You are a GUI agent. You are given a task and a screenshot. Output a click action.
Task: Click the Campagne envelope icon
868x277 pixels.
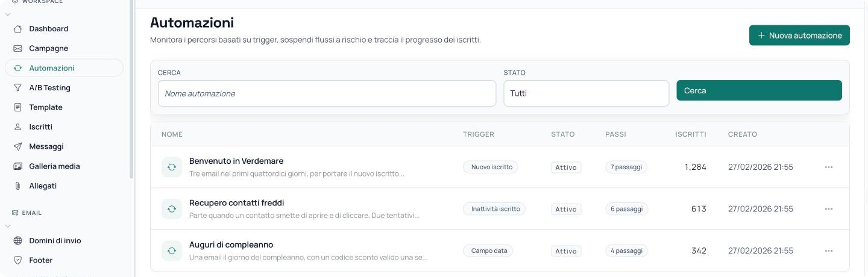[17, 48]
